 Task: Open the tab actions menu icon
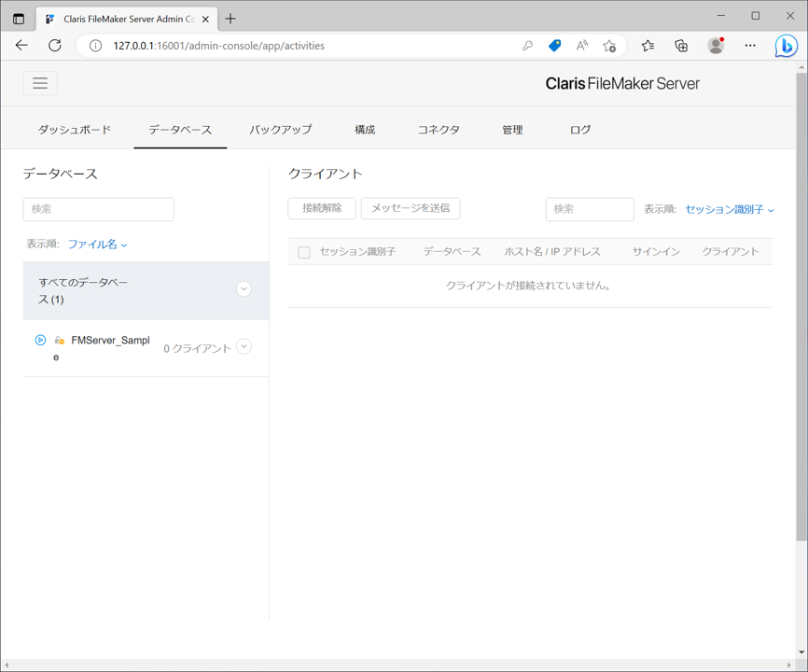pyautogui.click(x=19, y=19)
